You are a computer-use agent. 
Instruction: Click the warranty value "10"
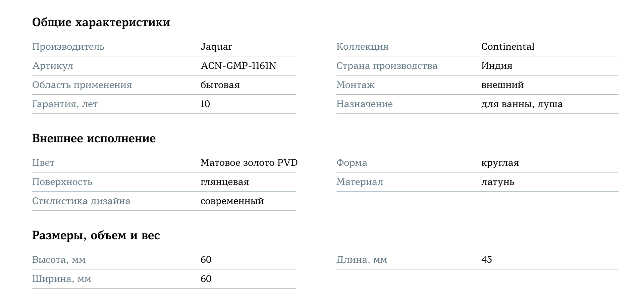pyautogui.click(x=205, y=104)
